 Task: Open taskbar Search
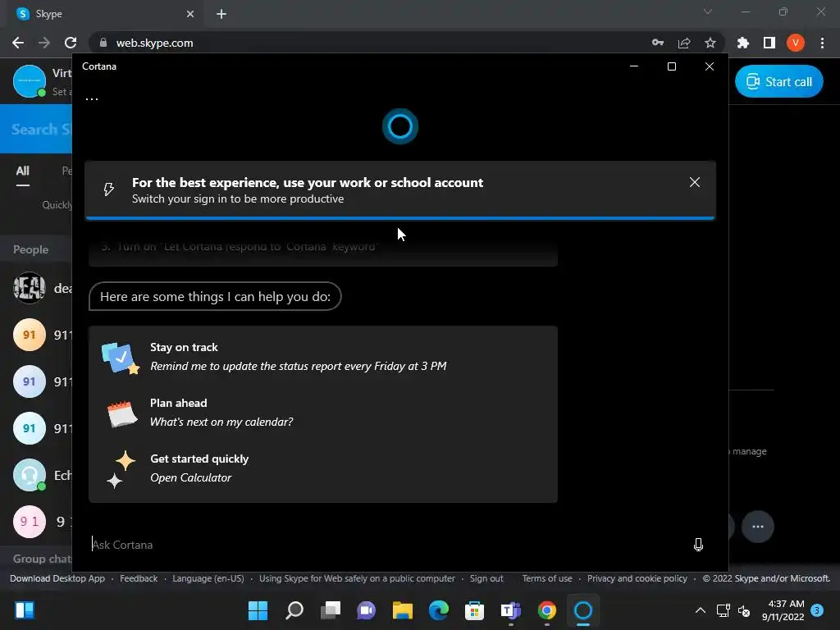tap(294, 610)
